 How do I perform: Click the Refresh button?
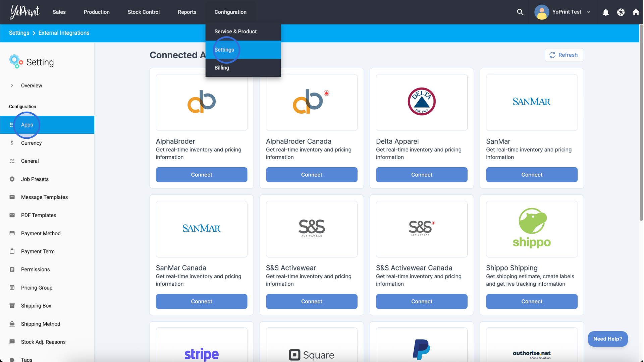tap(564, 55)
